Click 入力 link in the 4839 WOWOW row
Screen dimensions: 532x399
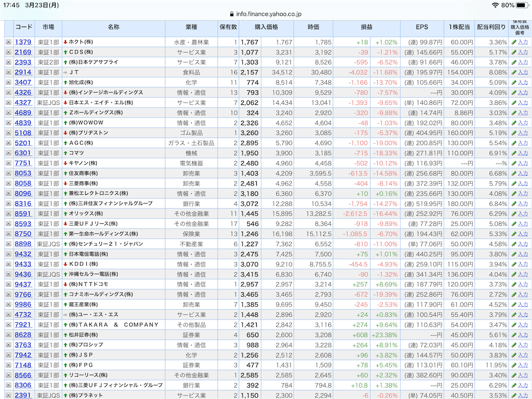[x=523, y=123]
